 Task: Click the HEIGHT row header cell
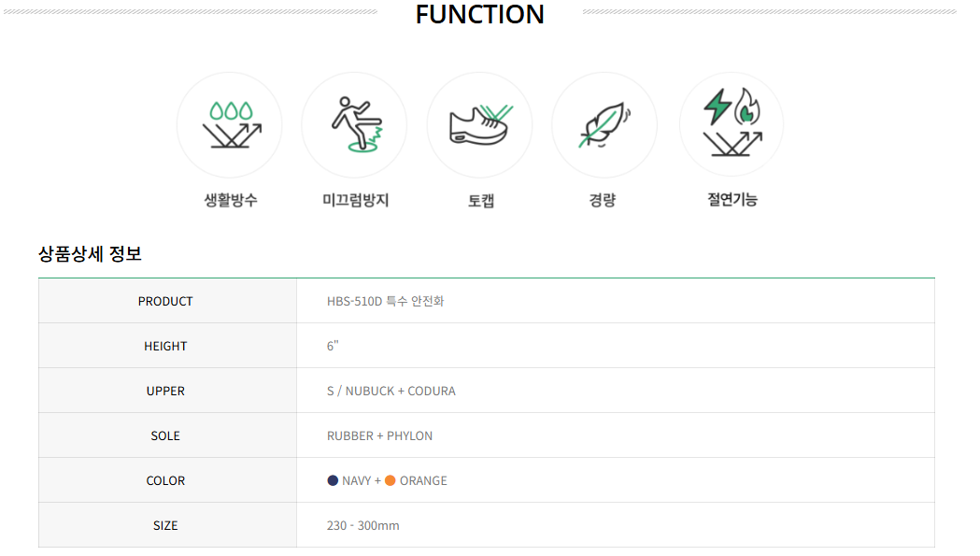pyautogui.click(x=167, y=346)
